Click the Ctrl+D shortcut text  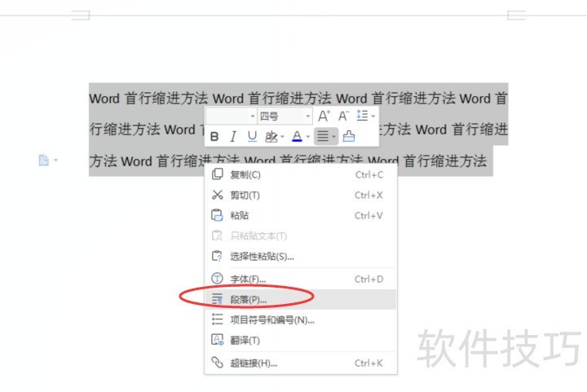click(369, 279)
